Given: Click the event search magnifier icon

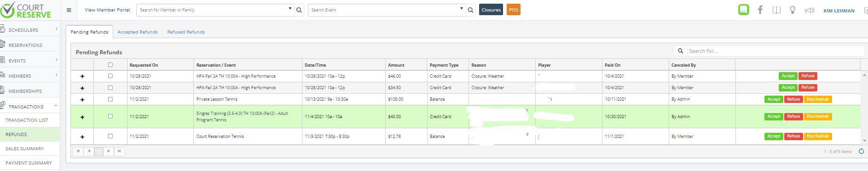Looking at the screenshot, I should 470,10.
